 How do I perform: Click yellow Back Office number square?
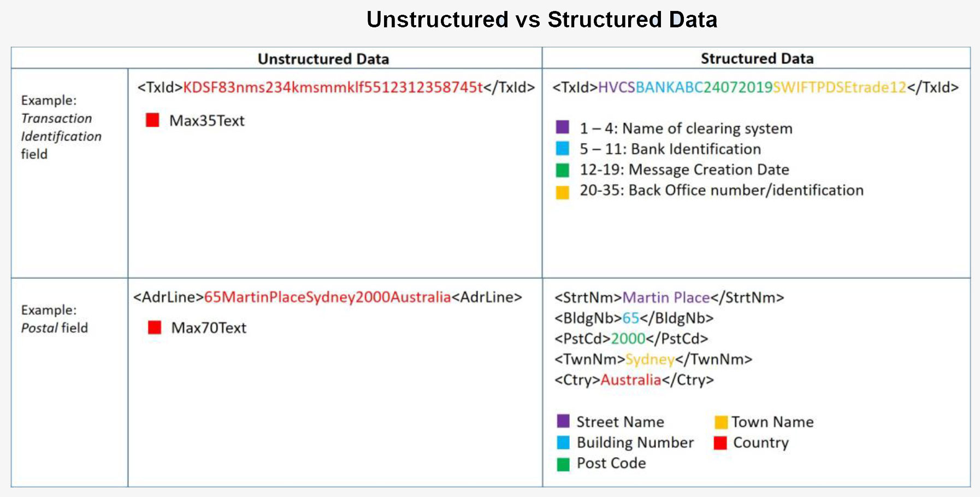562,192
